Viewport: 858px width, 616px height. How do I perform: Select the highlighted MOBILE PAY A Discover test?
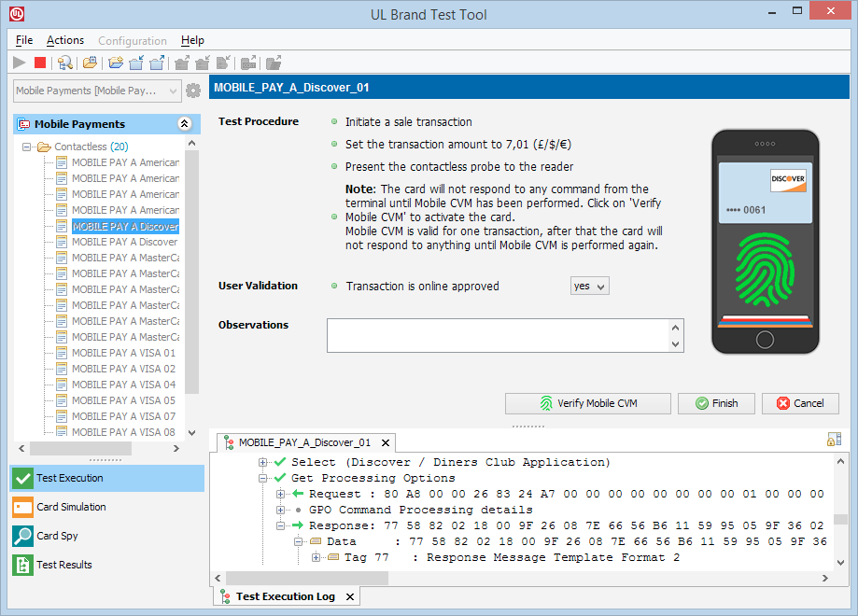coord(125,227)
